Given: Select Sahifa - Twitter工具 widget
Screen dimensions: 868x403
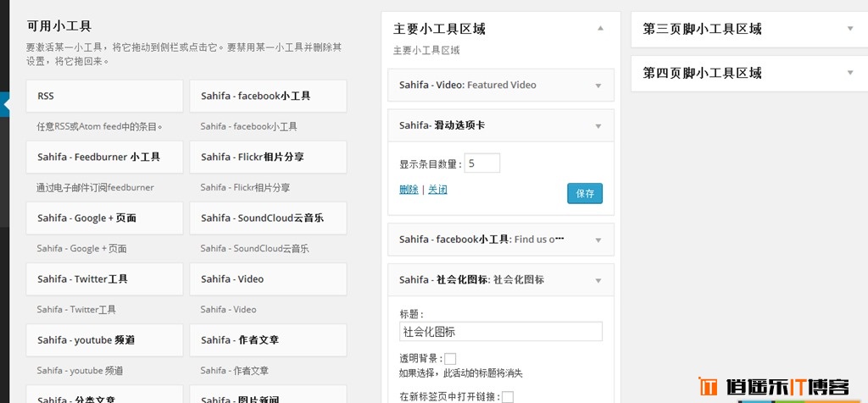Looking at the screenshot, I should [104, 279].
